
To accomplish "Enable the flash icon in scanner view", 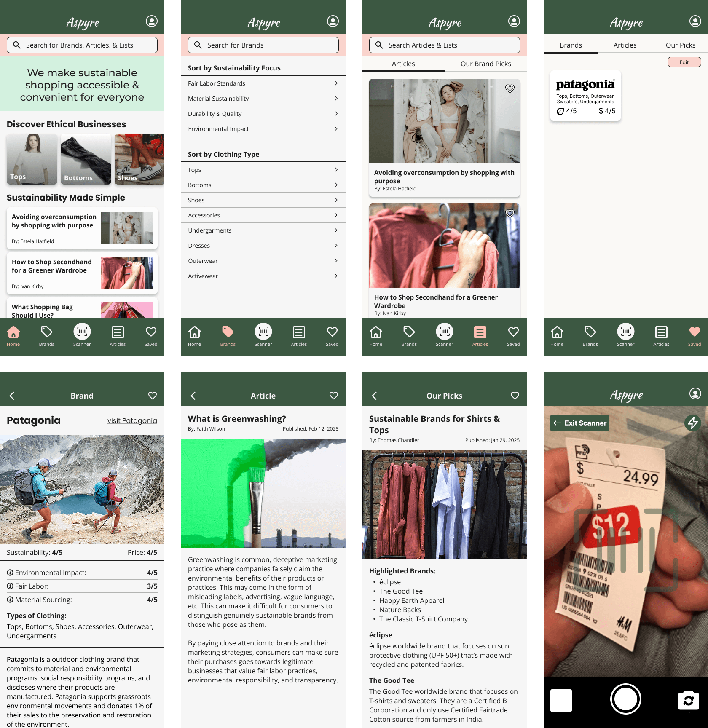I will coord(693,423).
